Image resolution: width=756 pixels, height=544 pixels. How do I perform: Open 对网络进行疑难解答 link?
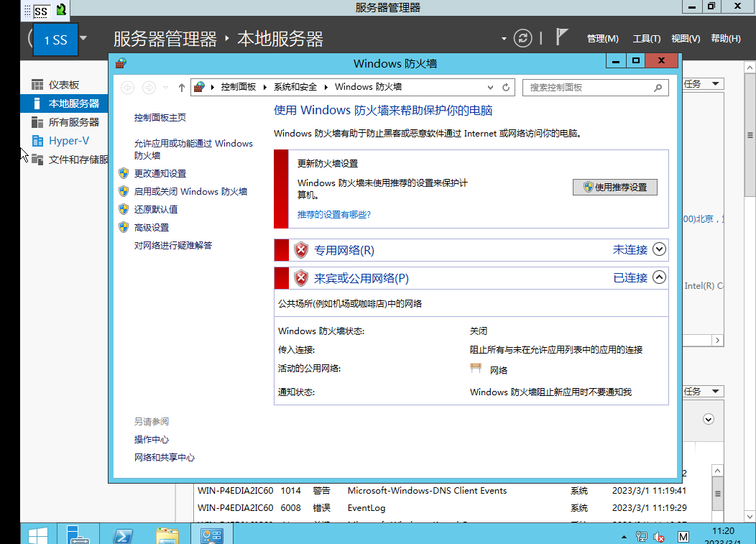tap(173, 246)
